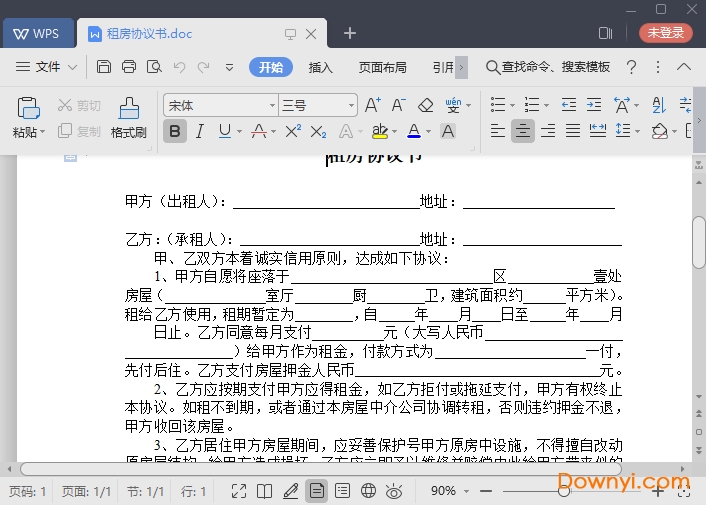Add a new tab with plus button
Viewport: 706px width, 505px height.
click(x=350, y=33)
